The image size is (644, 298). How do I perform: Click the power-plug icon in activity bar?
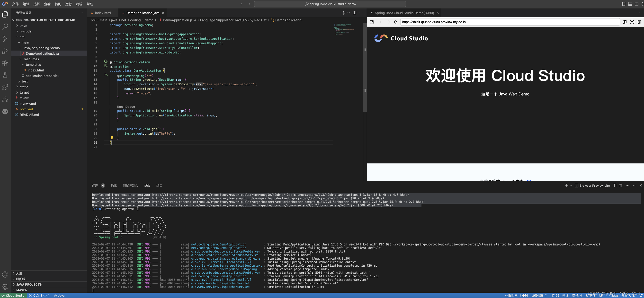tap(5, 111)
